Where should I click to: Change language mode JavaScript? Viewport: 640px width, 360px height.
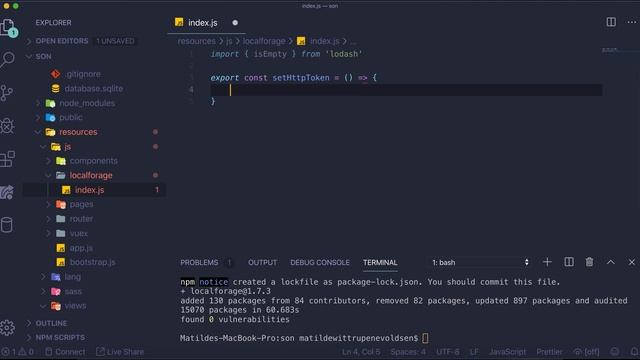click(507, 352)
